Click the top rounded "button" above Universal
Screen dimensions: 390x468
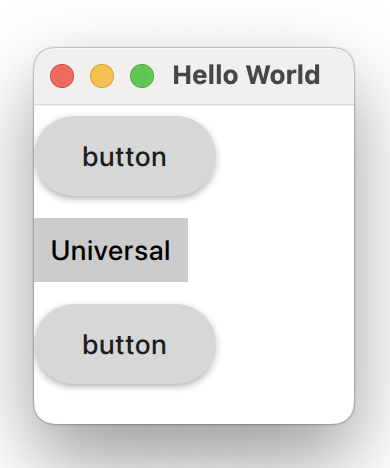(125, 156)
